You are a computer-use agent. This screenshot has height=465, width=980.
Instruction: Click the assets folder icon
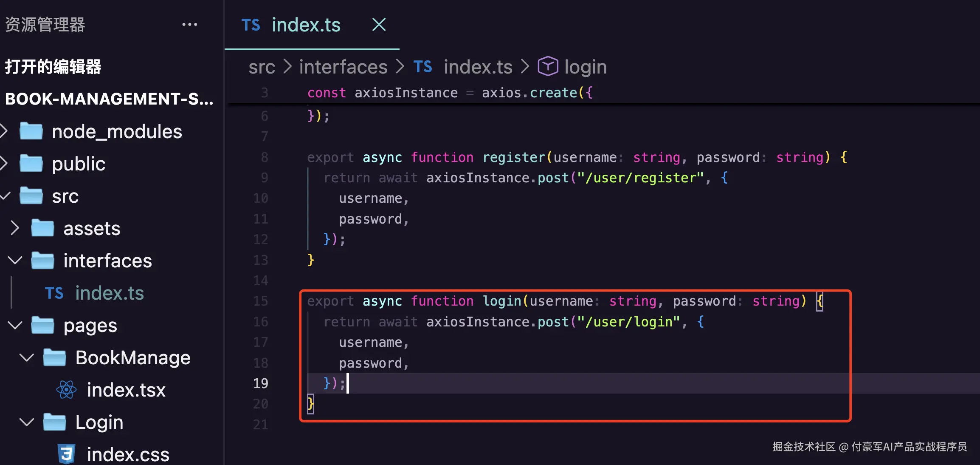point(43,228)
